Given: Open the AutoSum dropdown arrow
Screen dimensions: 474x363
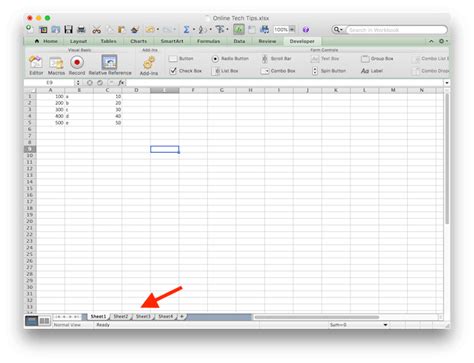Looking at the screenshot, I should (x=194, y=30).
